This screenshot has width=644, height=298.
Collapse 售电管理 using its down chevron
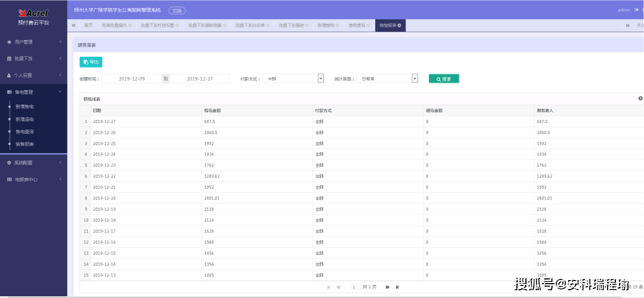point(60,92)
